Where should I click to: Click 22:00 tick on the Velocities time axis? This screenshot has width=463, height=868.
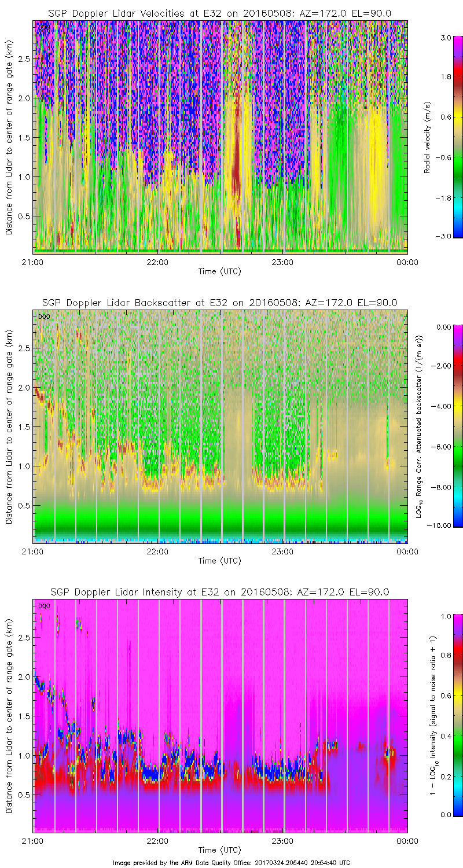(x=157, y=262)
